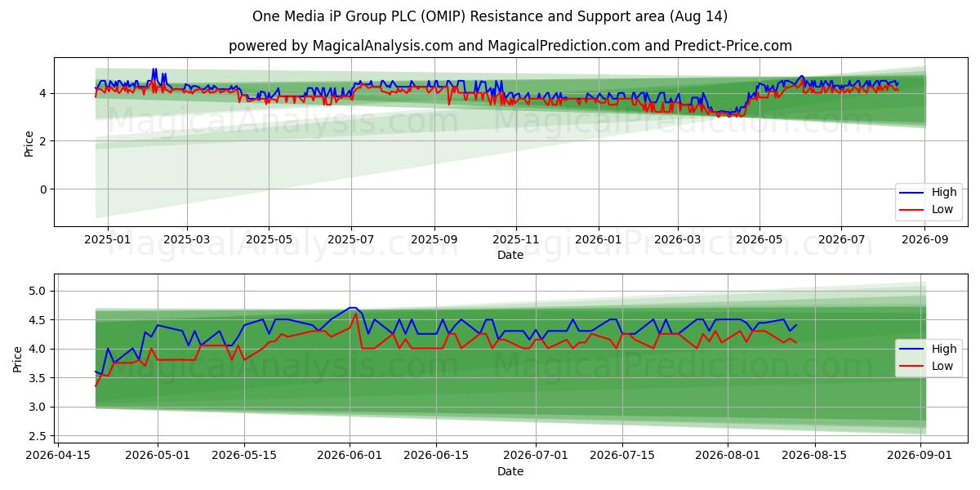Click the 2025-07 date tick label
Screen dimensions: 980x490
(351, 239)
